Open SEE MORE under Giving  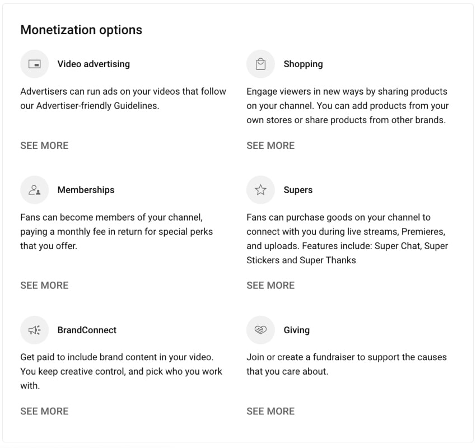click(270, 411)
